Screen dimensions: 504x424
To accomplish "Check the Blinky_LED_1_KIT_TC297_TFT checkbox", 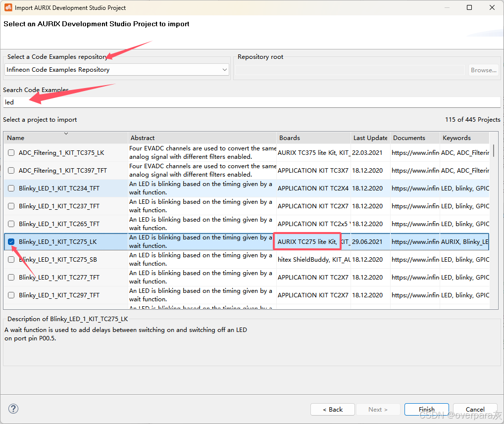I will [11, 295].
